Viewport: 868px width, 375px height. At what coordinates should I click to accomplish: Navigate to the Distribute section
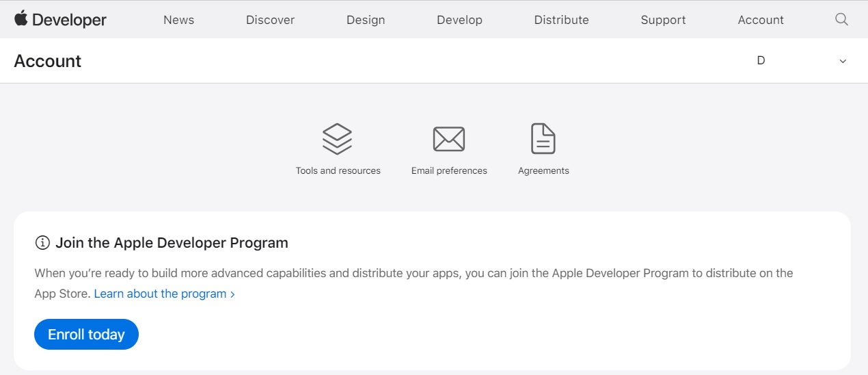[x=561, y=20]
